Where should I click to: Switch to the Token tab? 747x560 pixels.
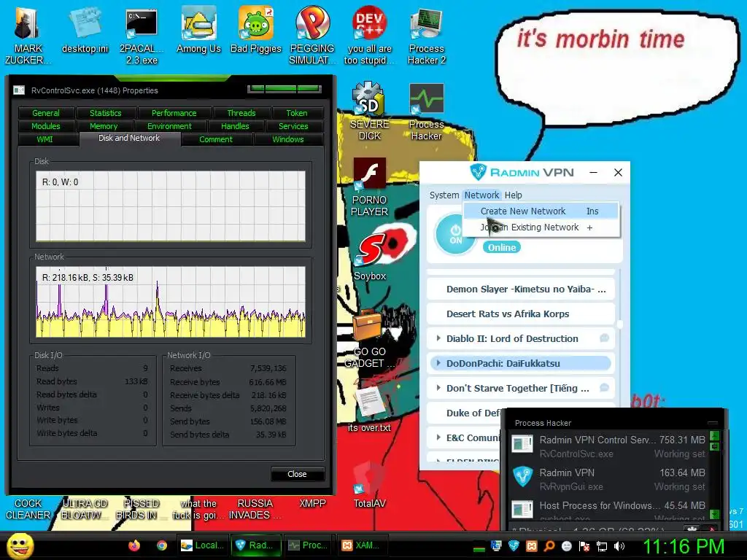pyautogui.click(x=297, y=113)
